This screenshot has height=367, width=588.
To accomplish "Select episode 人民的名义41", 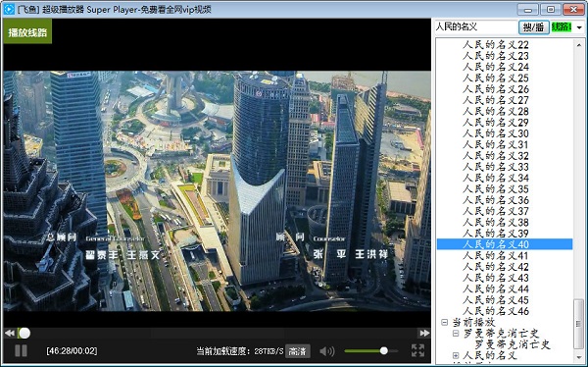I will pos(495,256).
